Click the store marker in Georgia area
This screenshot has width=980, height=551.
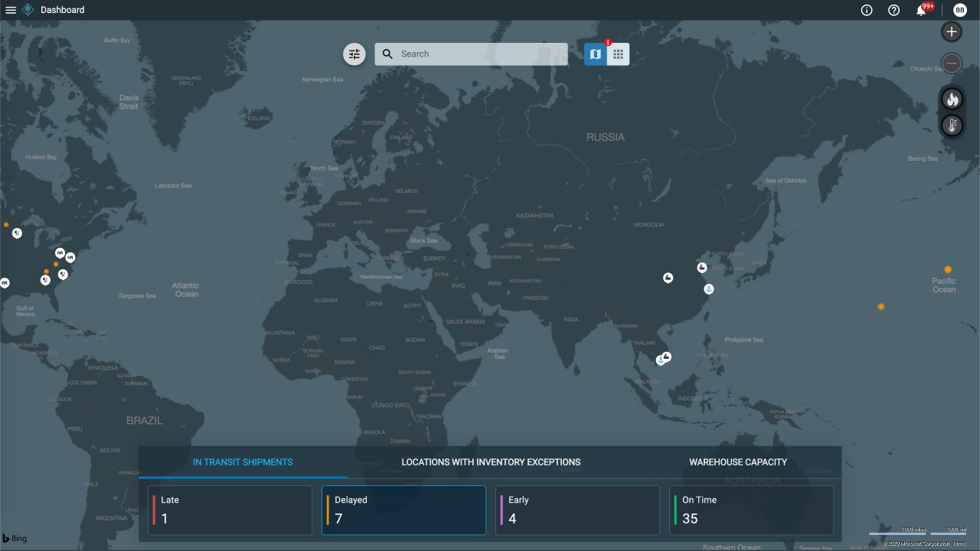pos(46,280)
